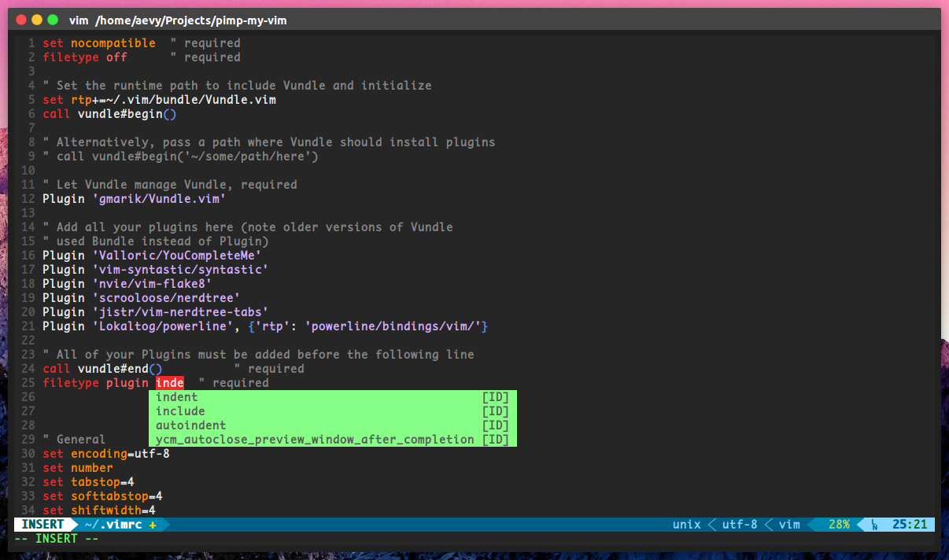Click the highlighted 'inde' word on line 25
Image resolution: width=949 pixels, height=560 pixels.
click(170, 383)
